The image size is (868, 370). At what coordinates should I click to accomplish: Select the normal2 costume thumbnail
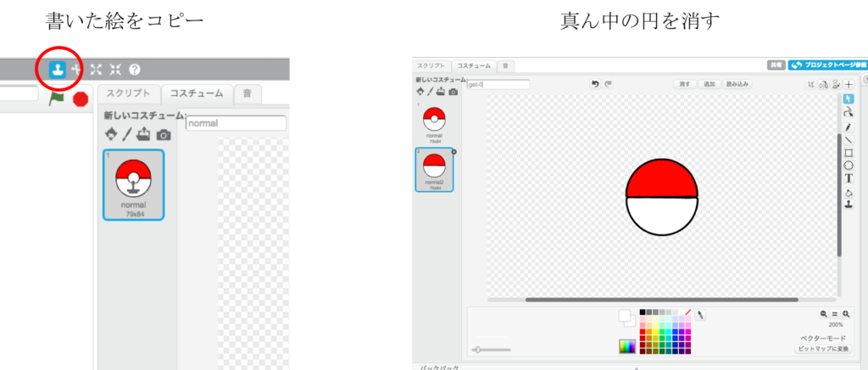tap(434, 170)
